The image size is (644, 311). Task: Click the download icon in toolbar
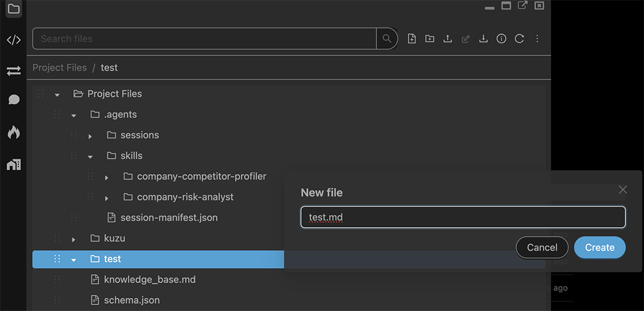(484, 39)
